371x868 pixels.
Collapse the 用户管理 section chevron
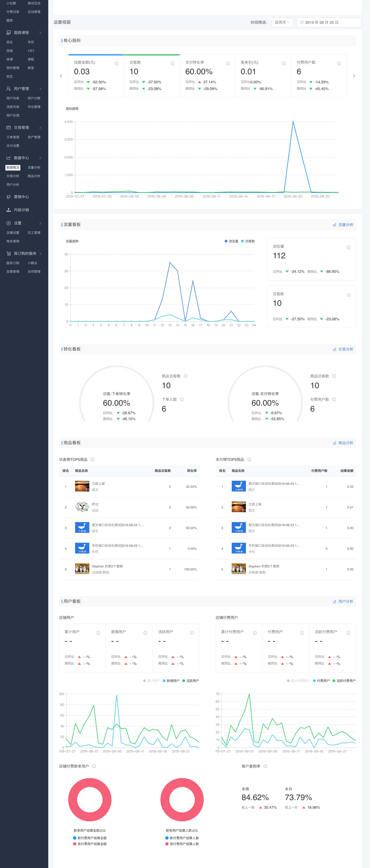click(40, 89)
